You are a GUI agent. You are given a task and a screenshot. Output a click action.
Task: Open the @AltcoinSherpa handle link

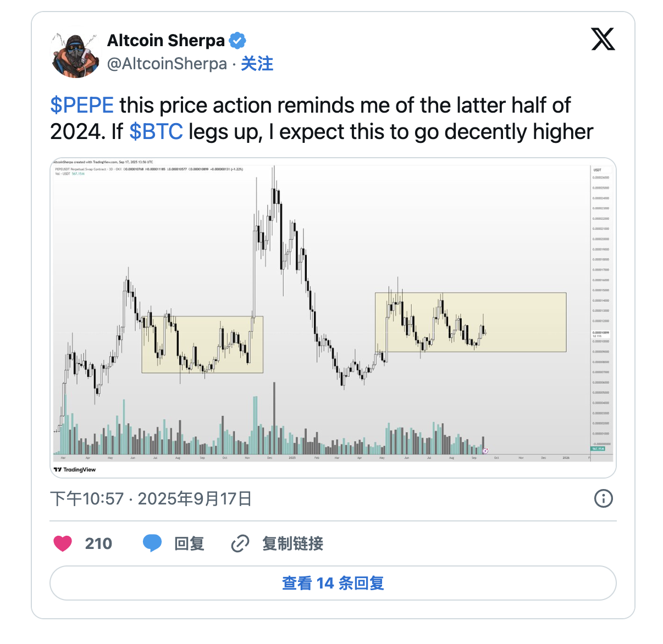click(167, 64)
